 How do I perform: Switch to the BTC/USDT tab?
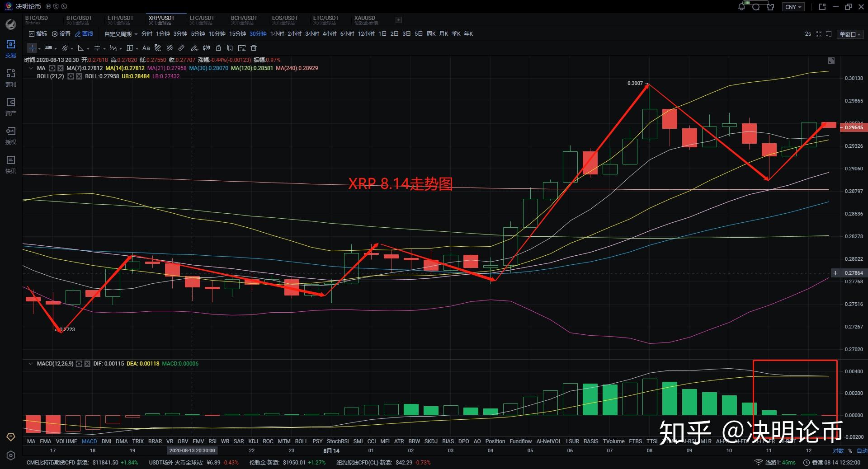(x=79, y=19)
